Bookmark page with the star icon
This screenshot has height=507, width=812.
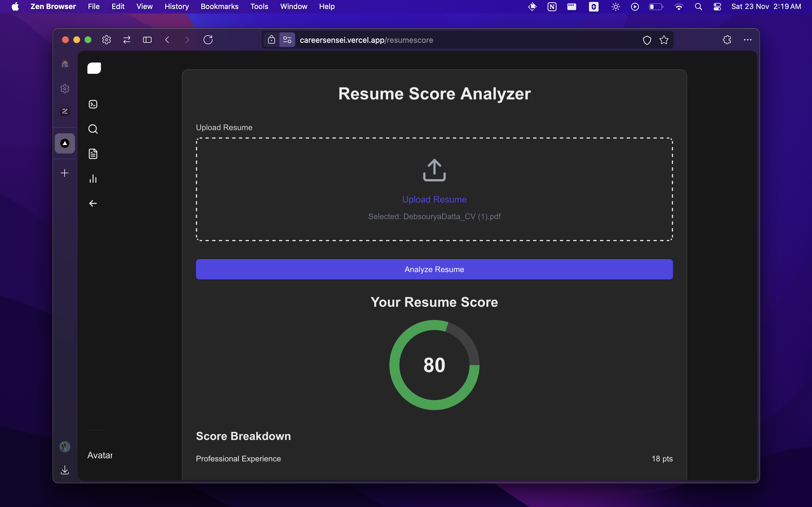[664, 40]
